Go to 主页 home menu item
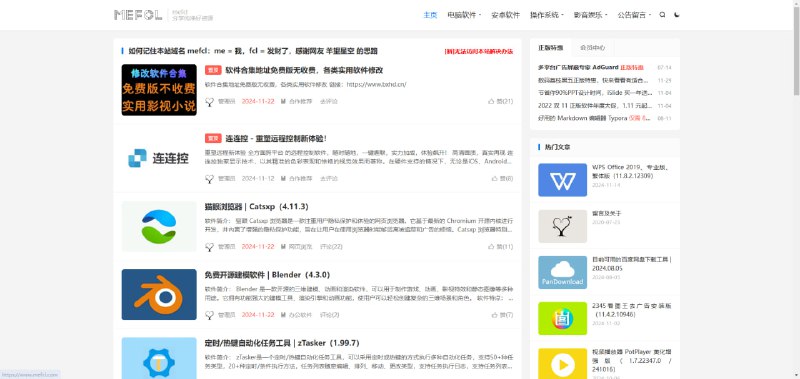This screenshot has width=800, height=379. coord(430,15)
